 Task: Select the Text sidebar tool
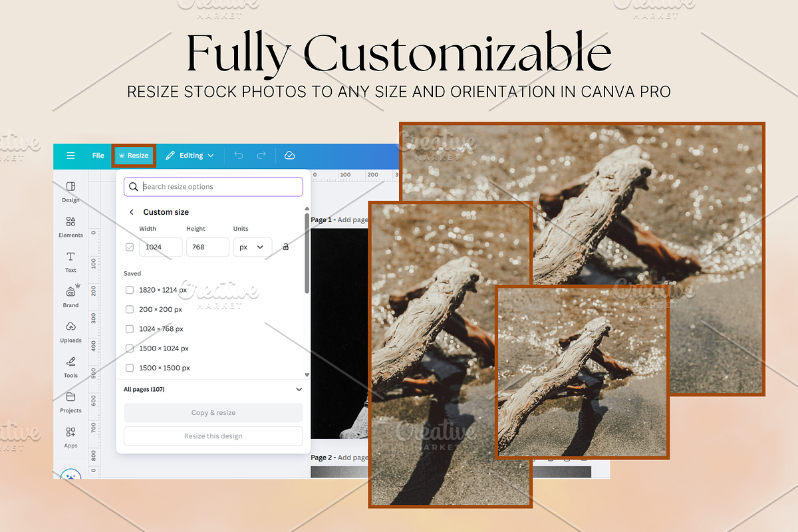tap(70, 262)
